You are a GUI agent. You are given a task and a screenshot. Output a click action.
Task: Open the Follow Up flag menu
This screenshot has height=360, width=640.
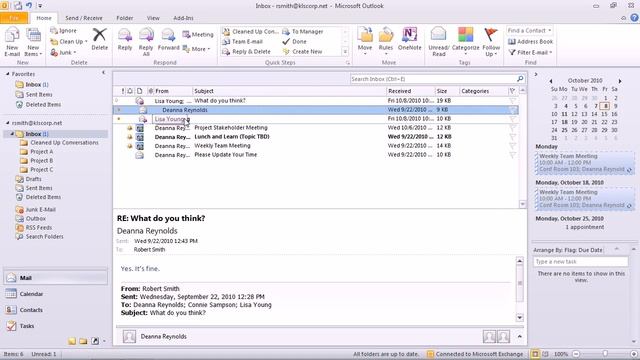(491, 42)
